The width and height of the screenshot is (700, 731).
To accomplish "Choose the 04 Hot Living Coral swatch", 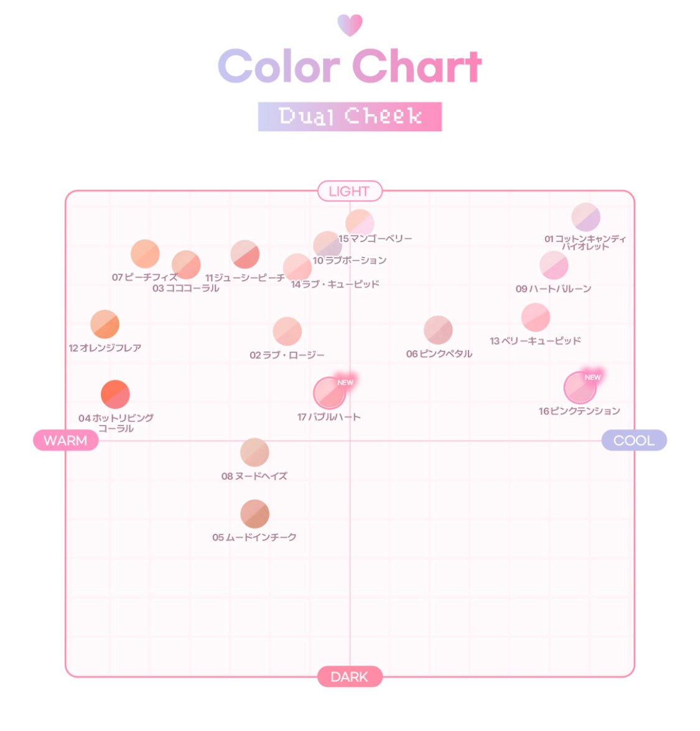I will pos(115,394).
